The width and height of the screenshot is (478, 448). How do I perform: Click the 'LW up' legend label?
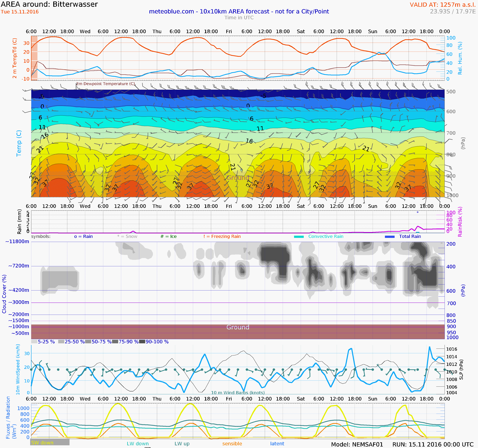click(182, 444)
